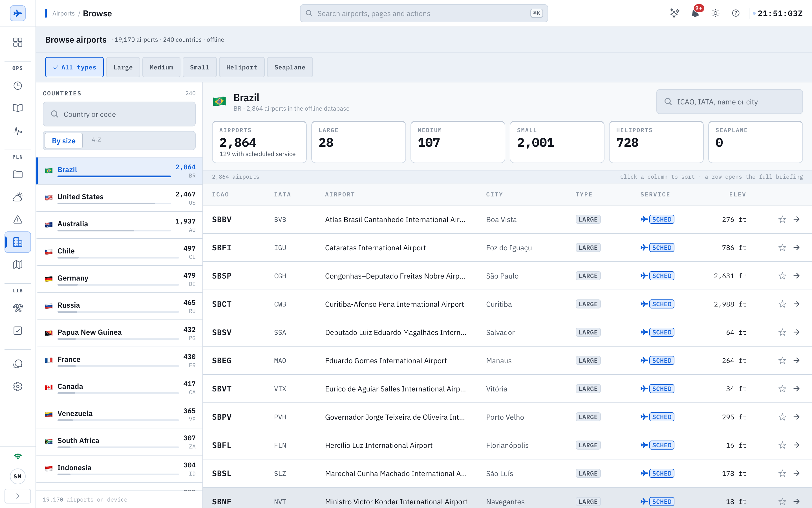Viewport: 812px width, 508px height.
Task: Toggle the sun theme icon
Action: click(x=715, y=14)
